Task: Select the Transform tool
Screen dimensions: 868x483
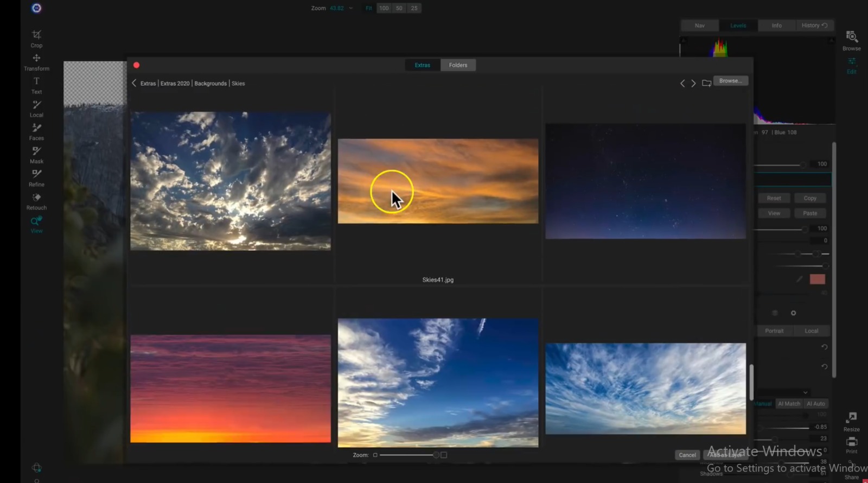Action: (x=36, y=62)
